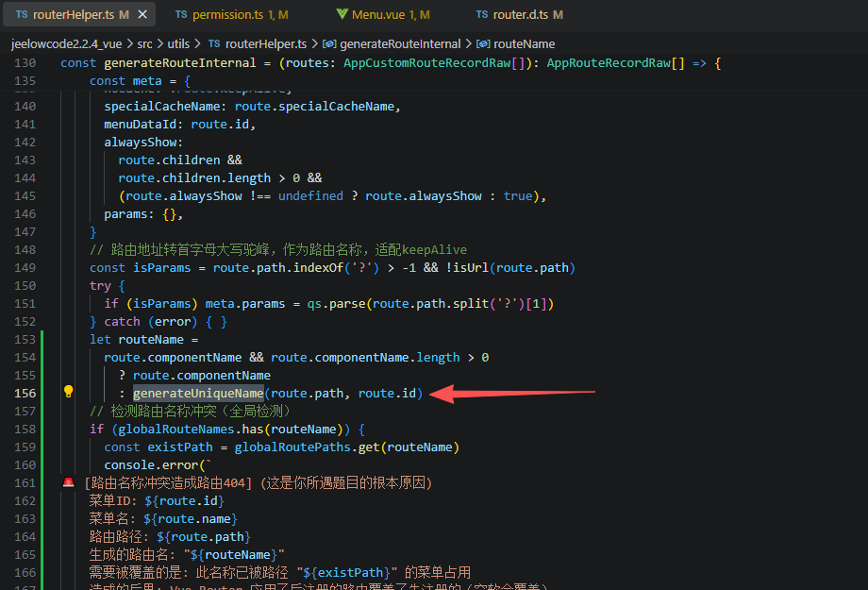868x590 pixels.
Task: Click the TS file icon in breadcrumb
Action: [x=214, y=43]
